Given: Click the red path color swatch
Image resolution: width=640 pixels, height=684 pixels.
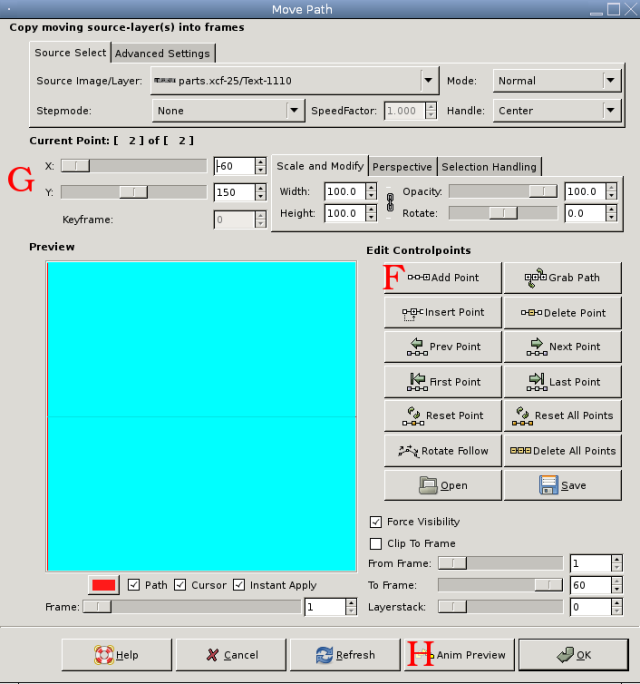Looking at the screenshot, I should 104,585.
